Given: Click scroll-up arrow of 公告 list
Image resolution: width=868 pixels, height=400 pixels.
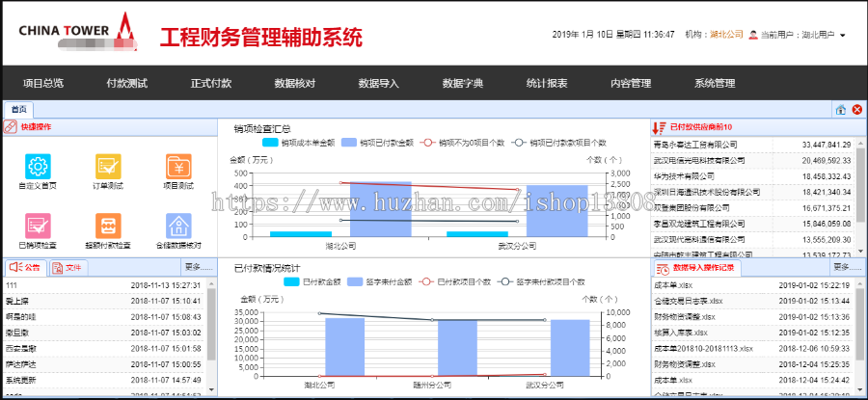Looking at the screenshot, I should pyautogui.click(x=211, y=282).
